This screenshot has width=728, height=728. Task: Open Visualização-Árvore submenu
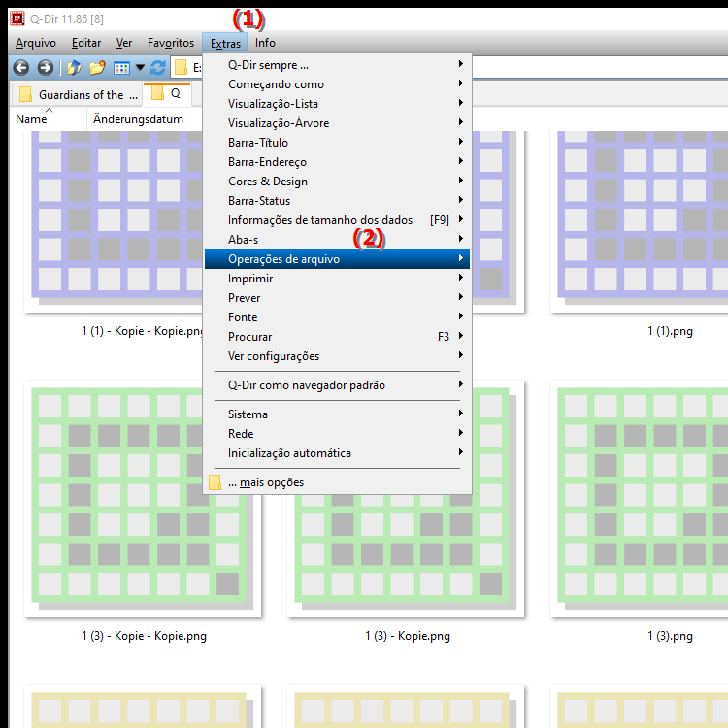[337, 123]
